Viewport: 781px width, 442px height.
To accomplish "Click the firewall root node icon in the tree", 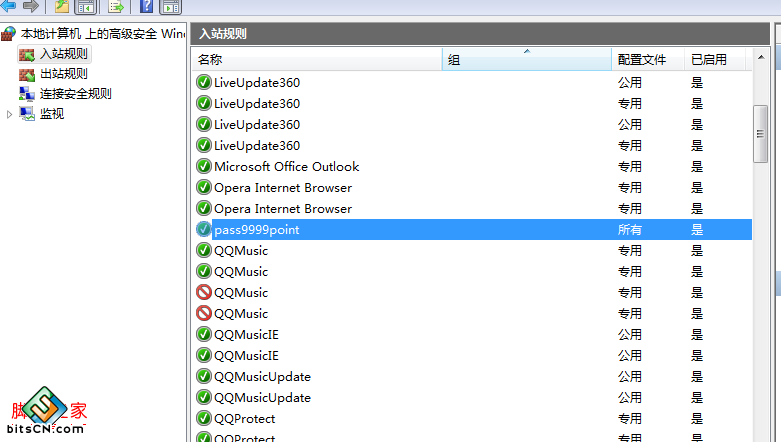I will pyautogui.click(x=8, y=34).
